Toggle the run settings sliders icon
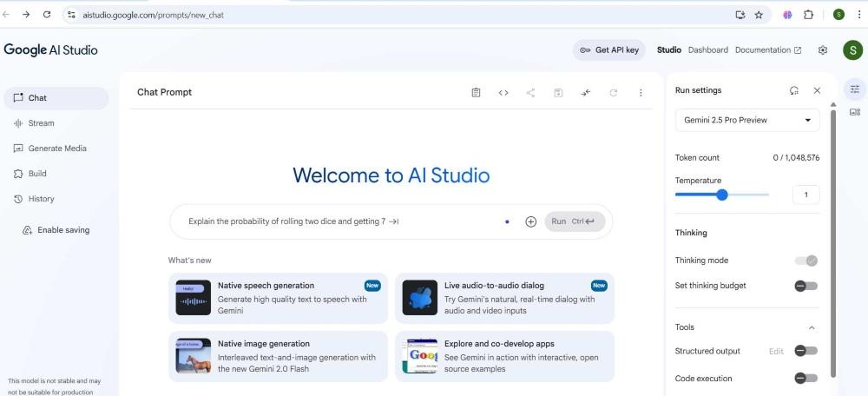 (855, 89)
